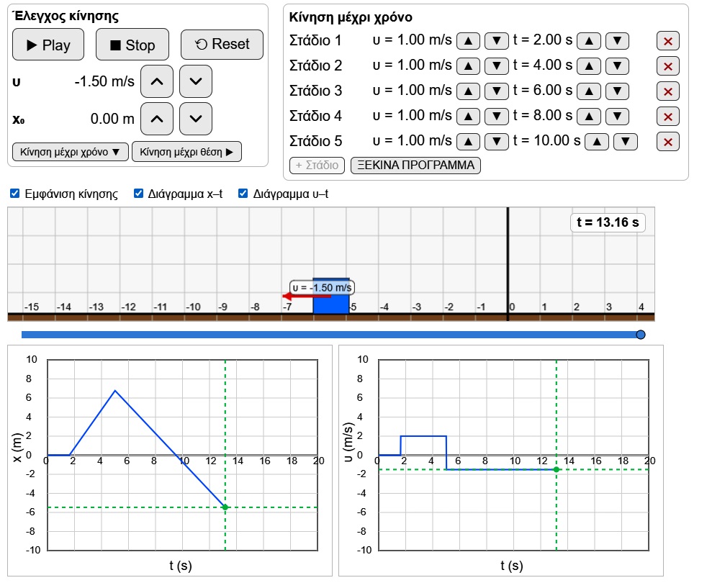Collapse the Κίνηση μέχρι χρόνο panel
Viewport: 707px width, 588px height.
tap(71, 152)
